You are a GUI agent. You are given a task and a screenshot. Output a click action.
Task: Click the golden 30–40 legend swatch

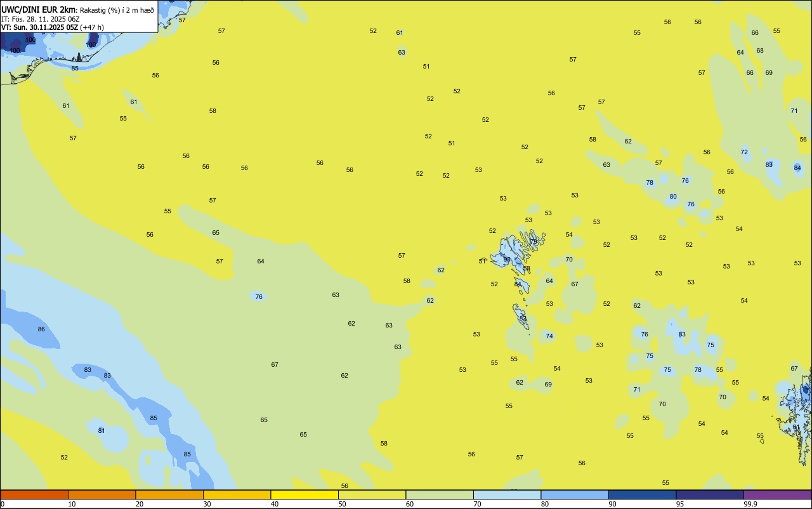click(237, 494)
